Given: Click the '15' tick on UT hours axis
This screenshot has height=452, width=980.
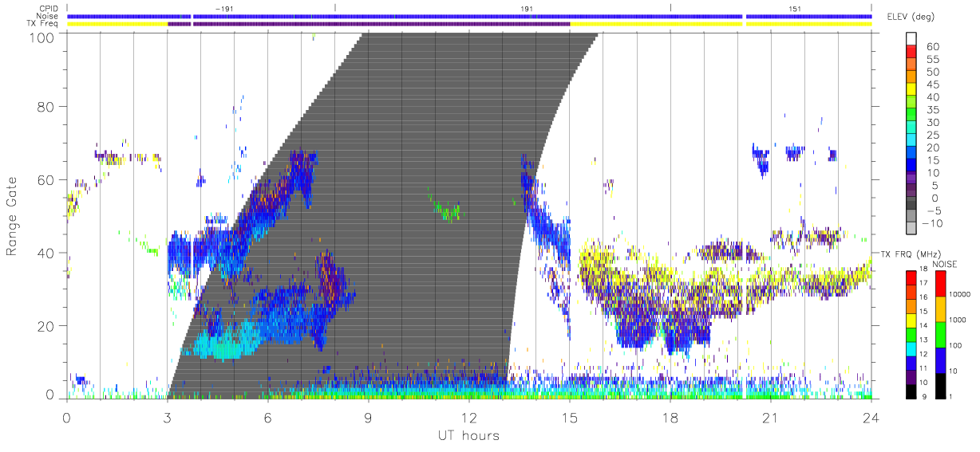Looking at the screenshot, I should click(x=570, y=416).
